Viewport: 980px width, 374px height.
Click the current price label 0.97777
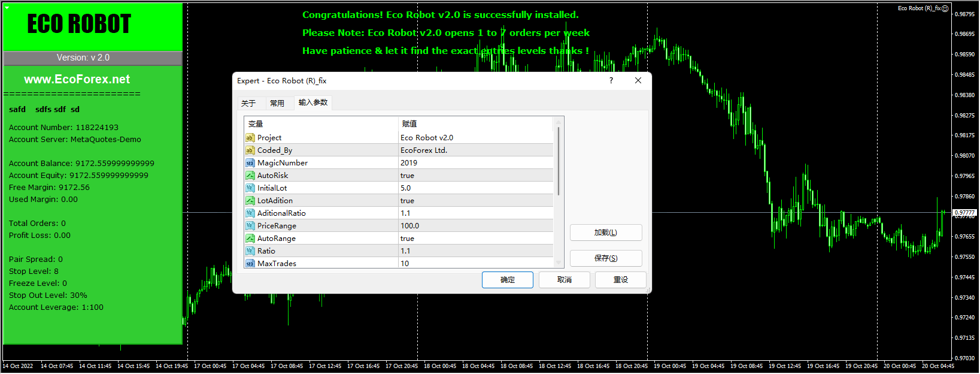click(x=964, y=213)
